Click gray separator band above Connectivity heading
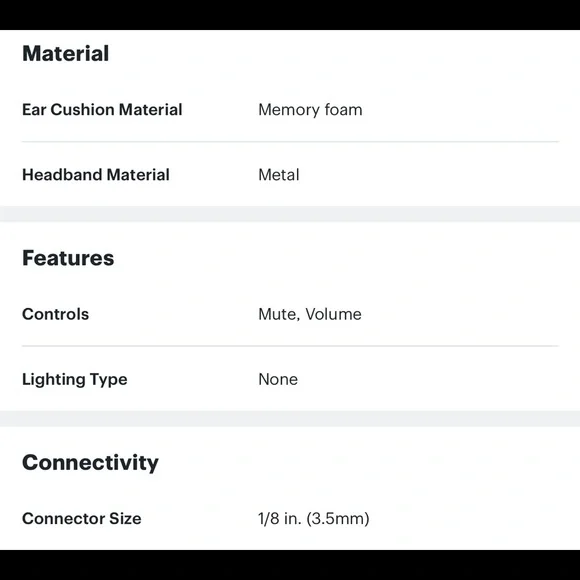This screenshot has height=580, width=580. click(290, 419)
